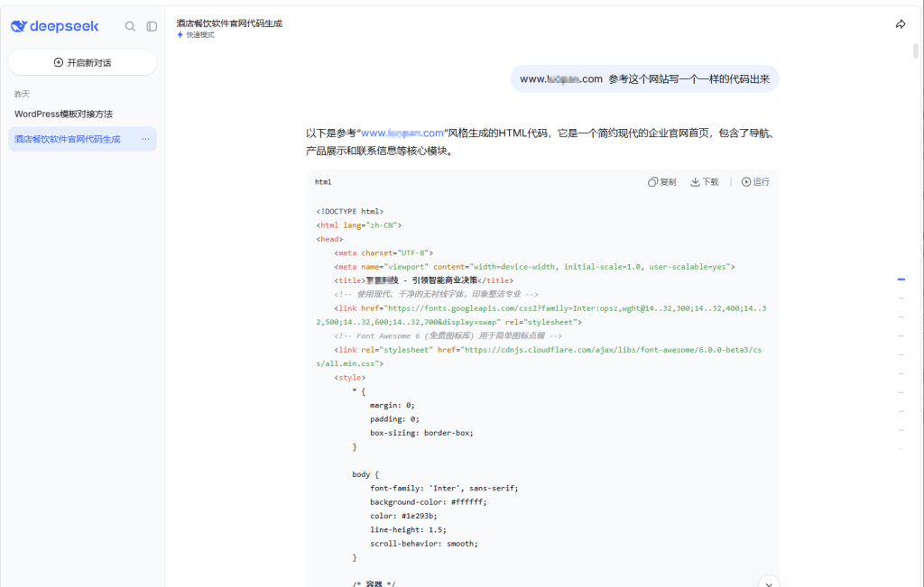Image resolution: width=924 pixels, height=587 pixels.
Task: Open options ellipsis for selected chat
Action: click(145, 140)
